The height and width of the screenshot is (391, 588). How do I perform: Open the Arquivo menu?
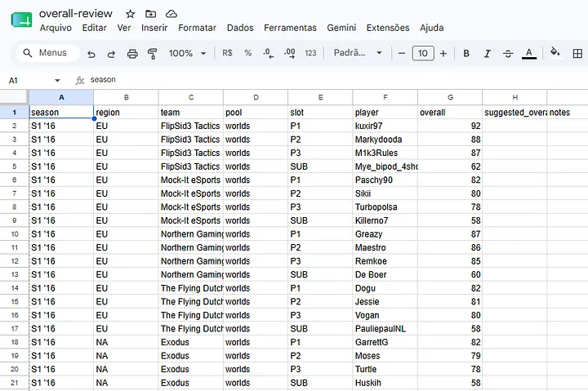[x=56, y=28]
